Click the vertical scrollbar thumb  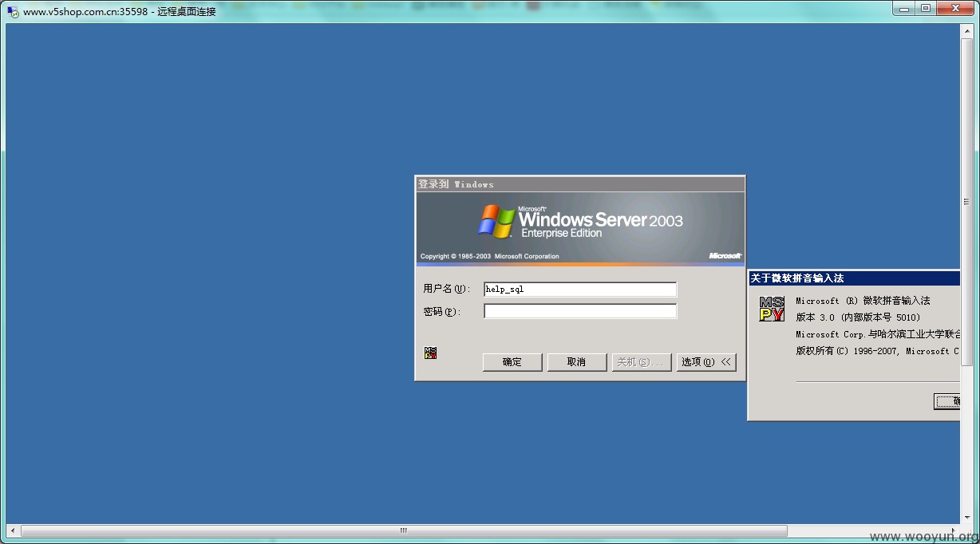(x=967, y=203)
